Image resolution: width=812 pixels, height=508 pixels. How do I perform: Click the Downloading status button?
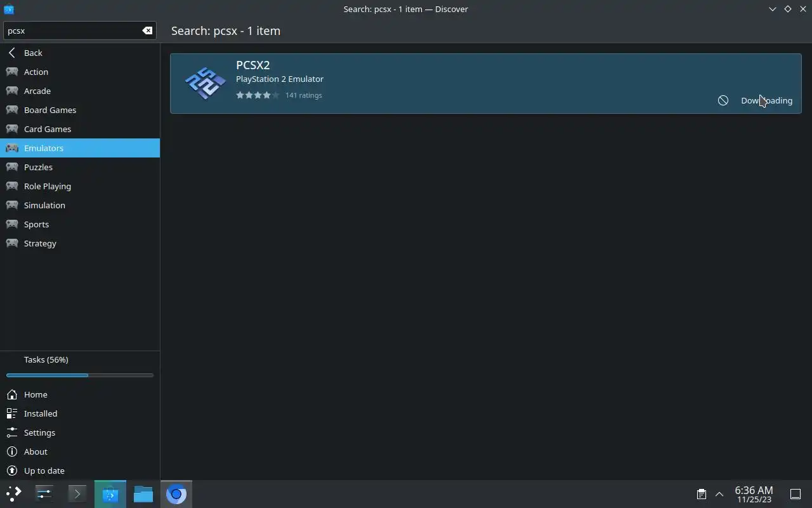click(766, 100)
